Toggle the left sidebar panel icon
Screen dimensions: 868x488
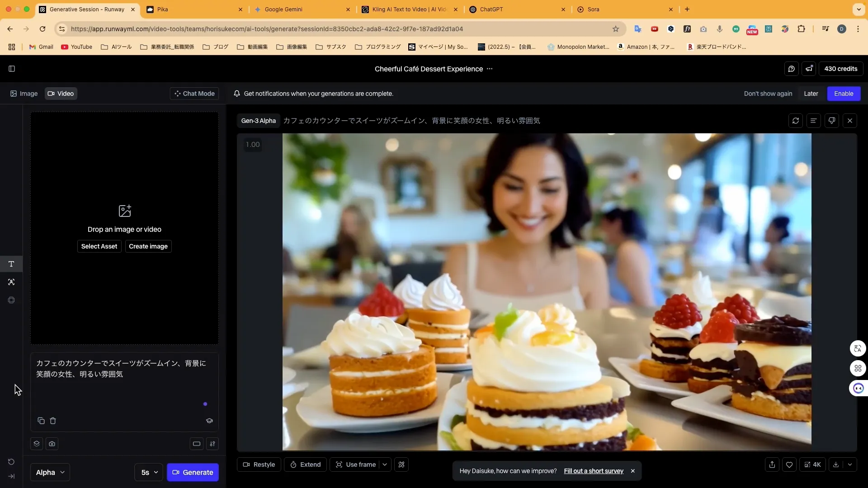click(x=12, y=69)
